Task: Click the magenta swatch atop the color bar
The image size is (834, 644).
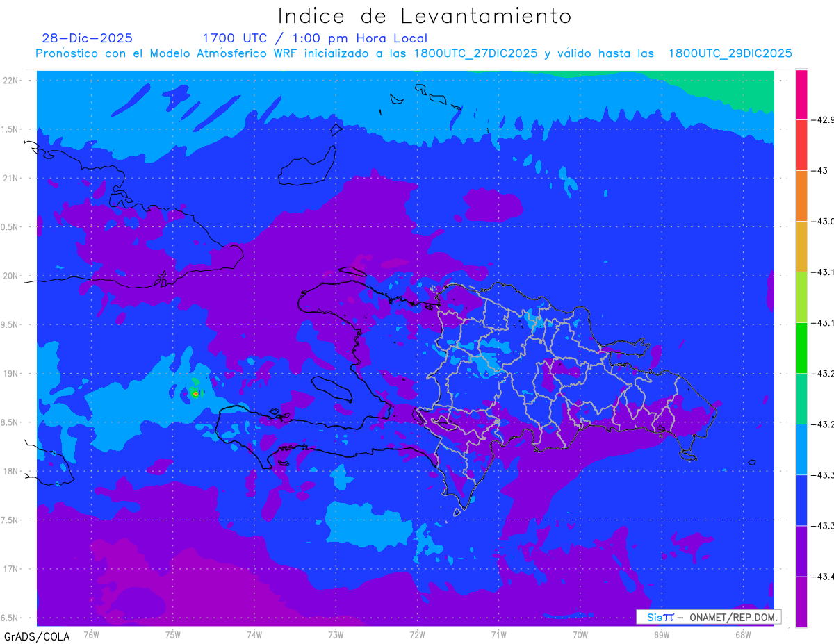Action: pyautogui.click(x=801, y=94)
